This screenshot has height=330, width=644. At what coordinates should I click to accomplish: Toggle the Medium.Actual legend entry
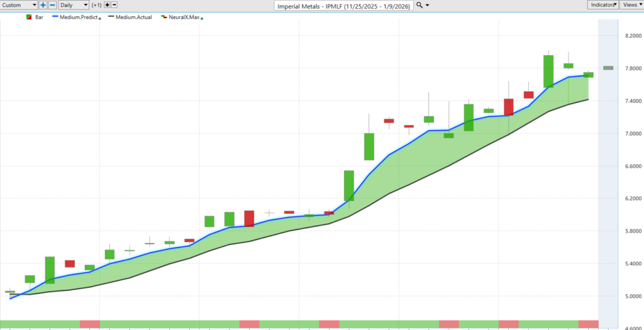[x=130, y=17]
